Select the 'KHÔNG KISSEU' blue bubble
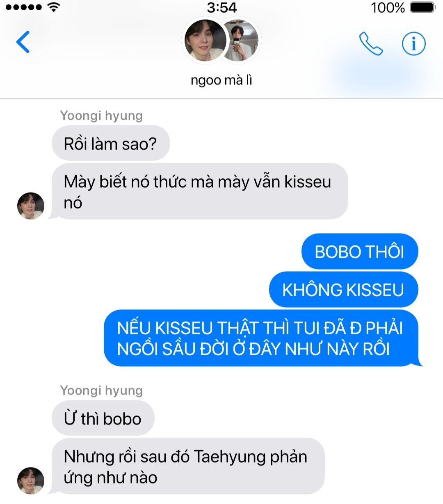Viewport: 443px width, 504px height. pyautogui.click(x=343, y=289)
